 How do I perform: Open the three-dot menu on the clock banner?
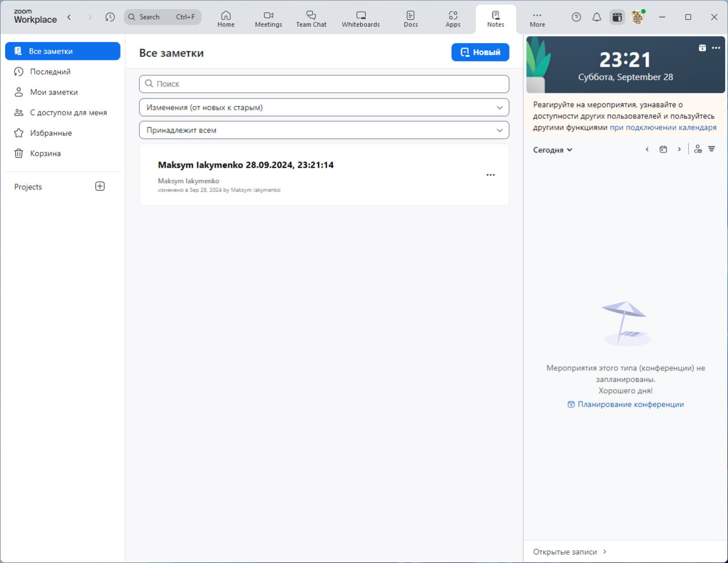click(716, 48)
